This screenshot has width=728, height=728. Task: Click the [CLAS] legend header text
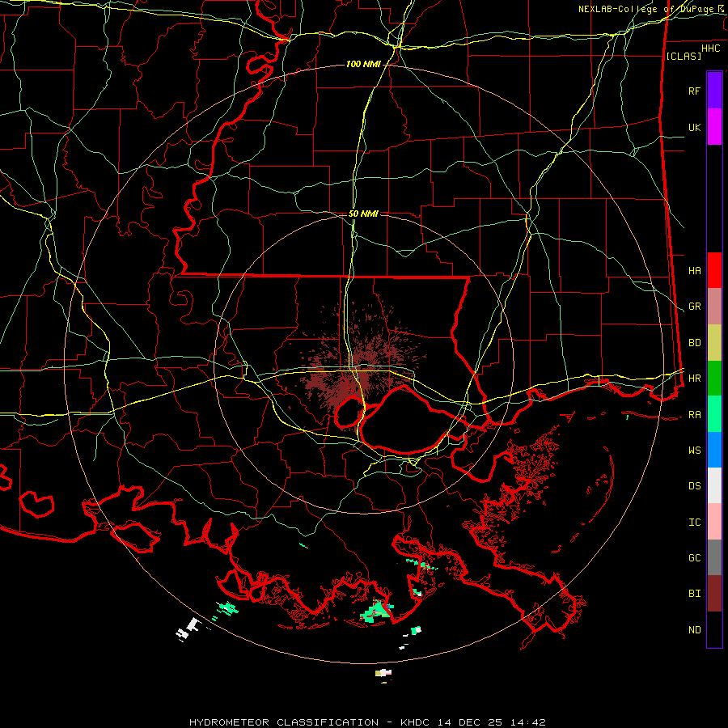point(683,56)
